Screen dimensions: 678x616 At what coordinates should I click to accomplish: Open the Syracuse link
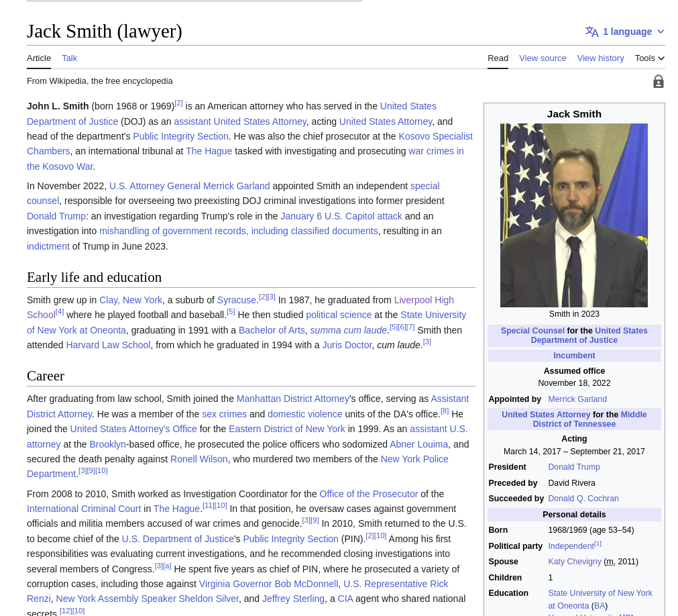[237, 300]
